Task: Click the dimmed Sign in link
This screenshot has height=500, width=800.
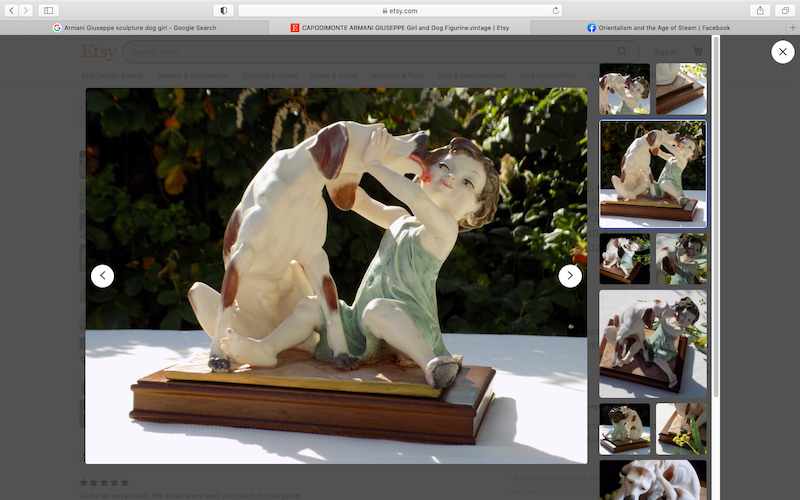Action: (x=665, y=52)
